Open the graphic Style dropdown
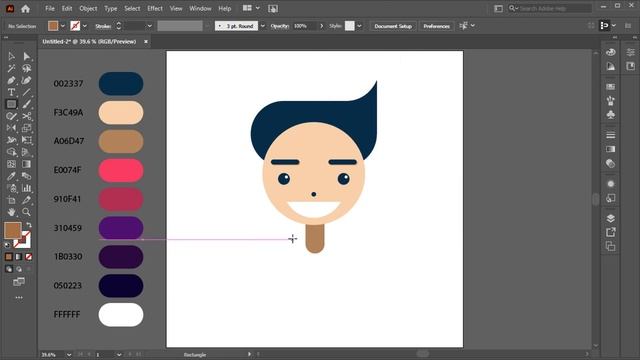Viewport: 640px width, 360px height. (359, 26)
